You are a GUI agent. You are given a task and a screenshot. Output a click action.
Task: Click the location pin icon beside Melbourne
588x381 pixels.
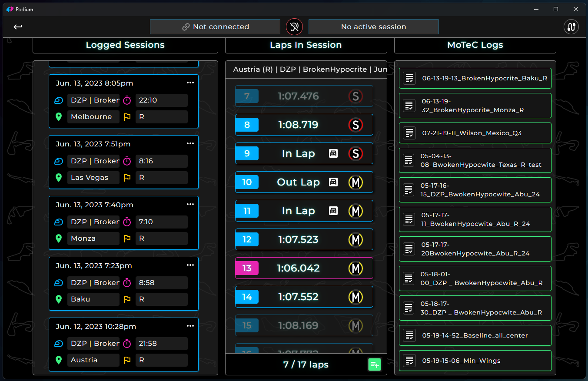(59, 117)
